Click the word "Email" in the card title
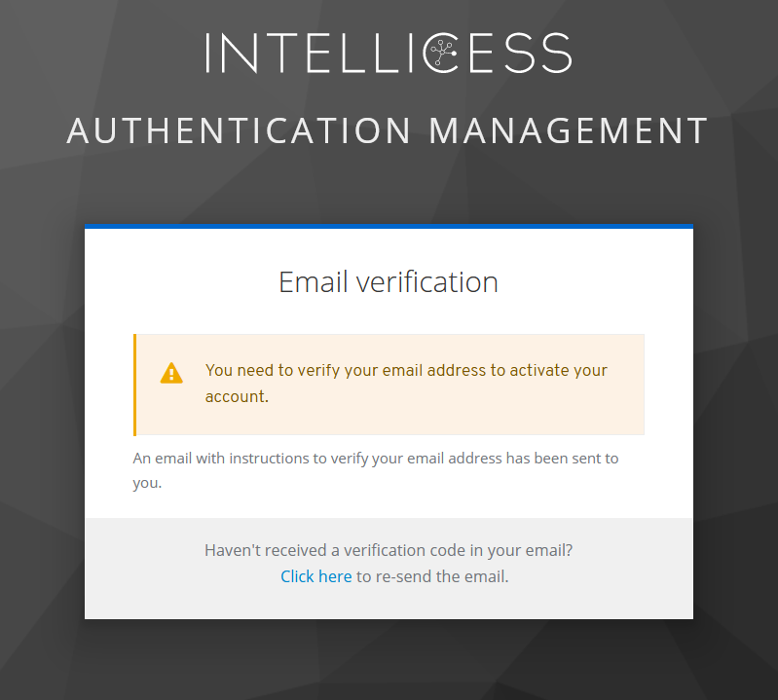778x700 pixels. pyautogui.click(x=314, y=282)
